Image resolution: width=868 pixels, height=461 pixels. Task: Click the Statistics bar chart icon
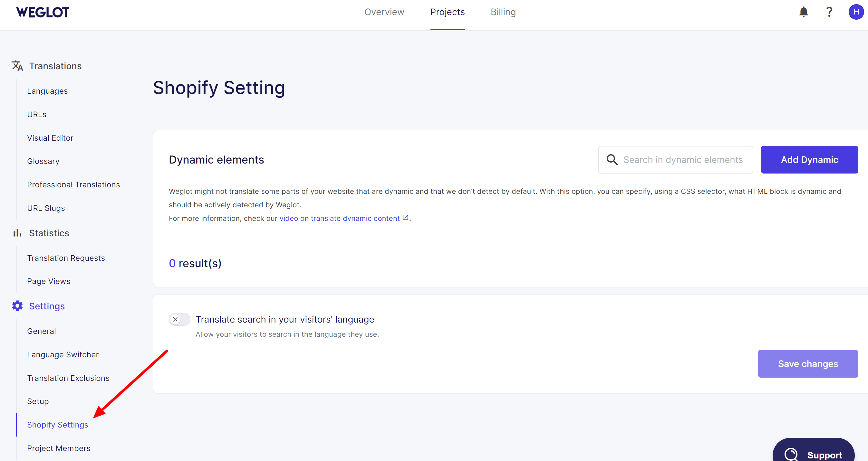pos(17,233)
